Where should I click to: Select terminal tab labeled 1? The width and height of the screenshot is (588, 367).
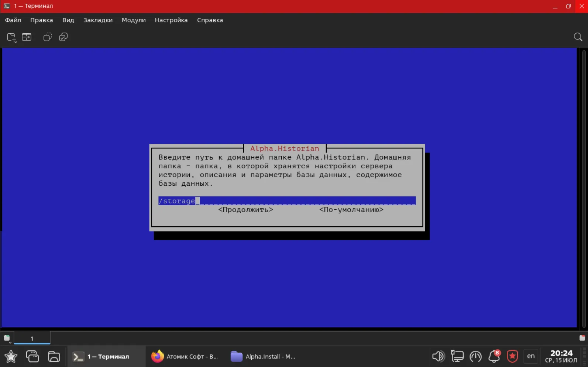click(x=32, y=338)
